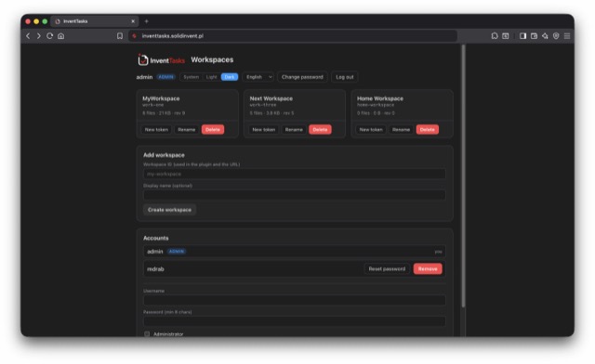Viewport: 595px width, 364px height.
Task: Rename the Next Workspace card
Action: coord(294,130)
